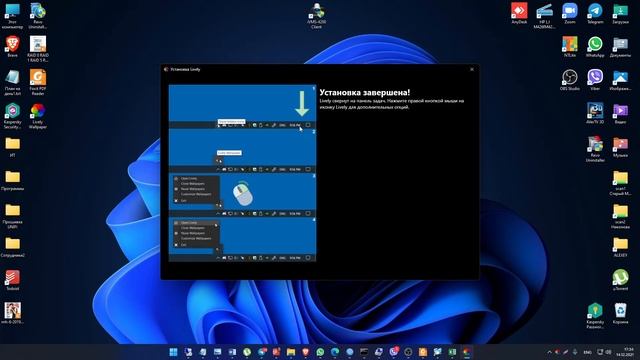Open the 'Корзина' recycle bin
The width and height of the screenshot is (640, 360).
pos(620,313)
